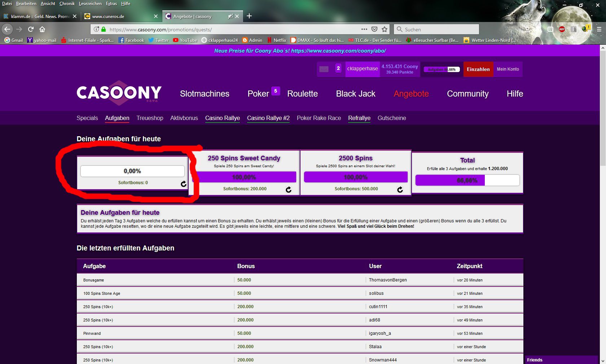Reset the empty 0,00% task

tap(184, 184)
